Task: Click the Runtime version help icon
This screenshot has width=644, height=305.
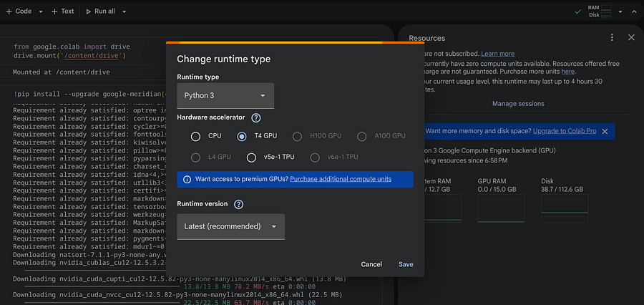Action: [238, 204]
